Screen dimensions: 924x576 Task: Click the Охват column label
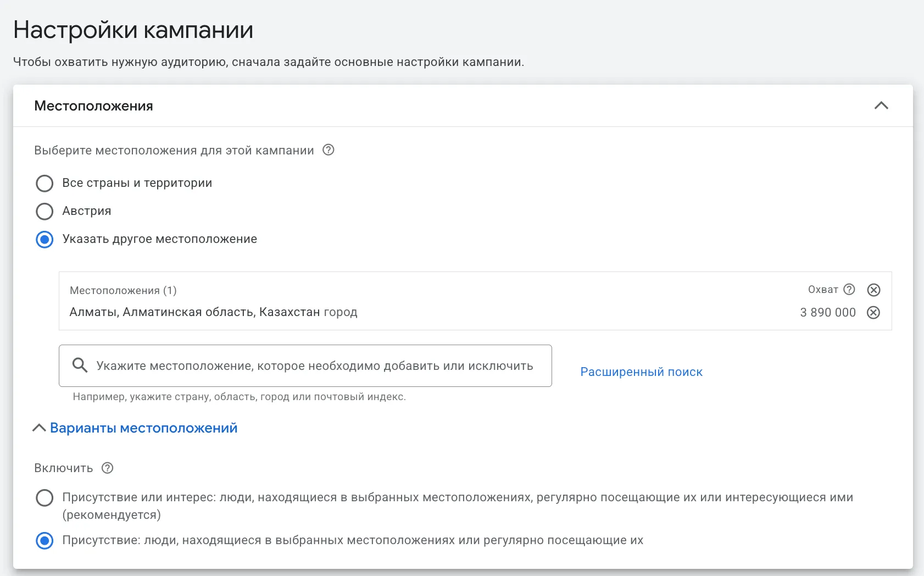(823, 289)
